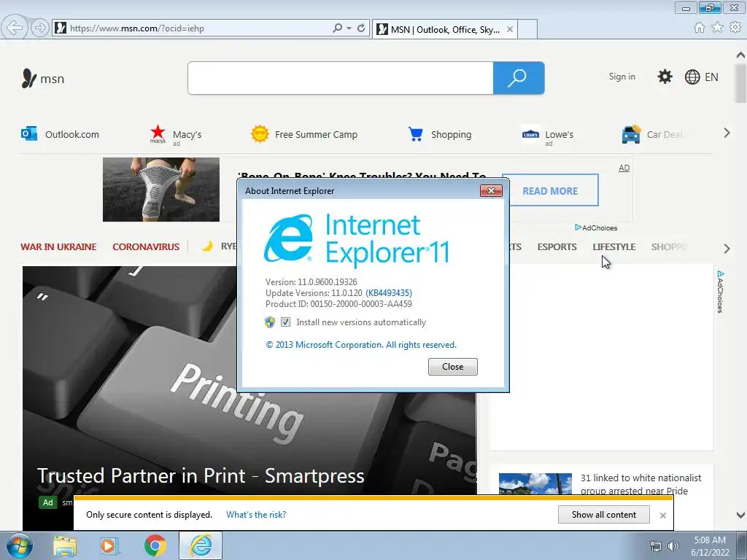Click the Car Deals shortcut icon

click(x=631, y=134)
